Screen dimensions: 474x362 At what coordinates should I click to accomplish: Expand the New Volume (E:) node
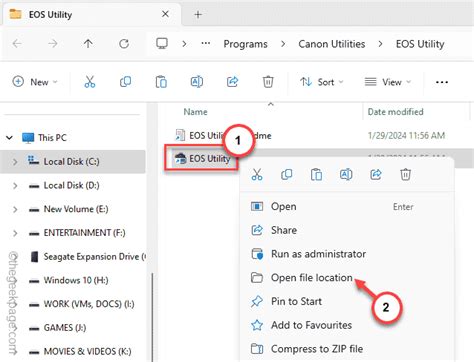point(15,209)
